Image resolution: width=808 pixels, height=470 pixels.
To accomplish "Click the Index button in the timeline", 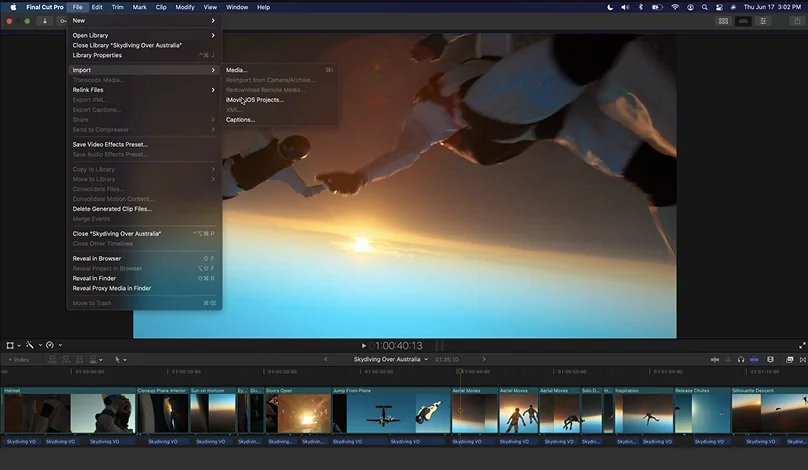I will pos(19,360).
